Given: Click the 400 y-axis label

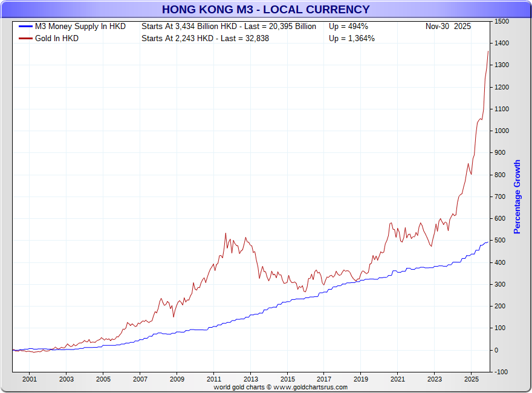Looking at the screenshot, I should point(500,262).
